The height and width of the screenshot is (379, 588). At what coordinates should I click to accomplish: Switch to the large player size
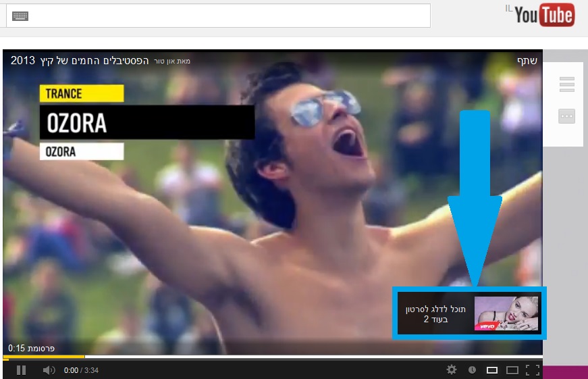point(512,370)
